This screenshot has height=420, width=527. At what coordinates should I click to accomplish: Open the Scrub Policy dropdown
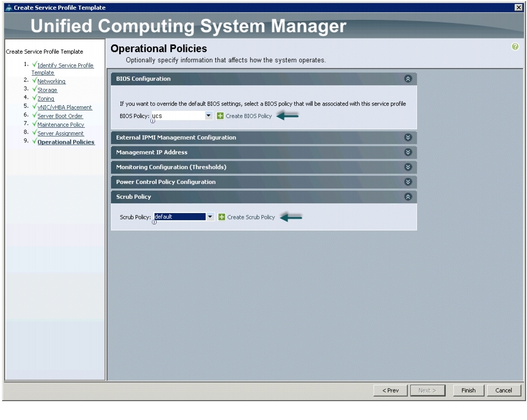210,217
